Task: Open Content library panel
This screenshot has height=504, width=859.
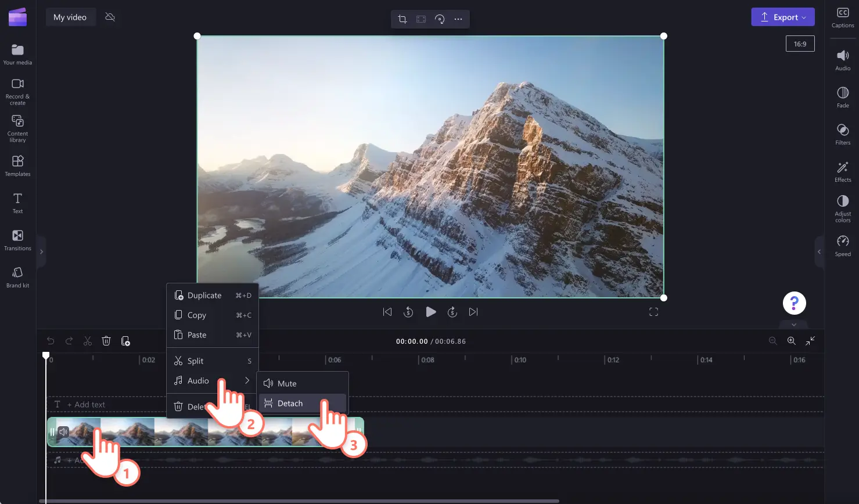Action: point(17,128)
